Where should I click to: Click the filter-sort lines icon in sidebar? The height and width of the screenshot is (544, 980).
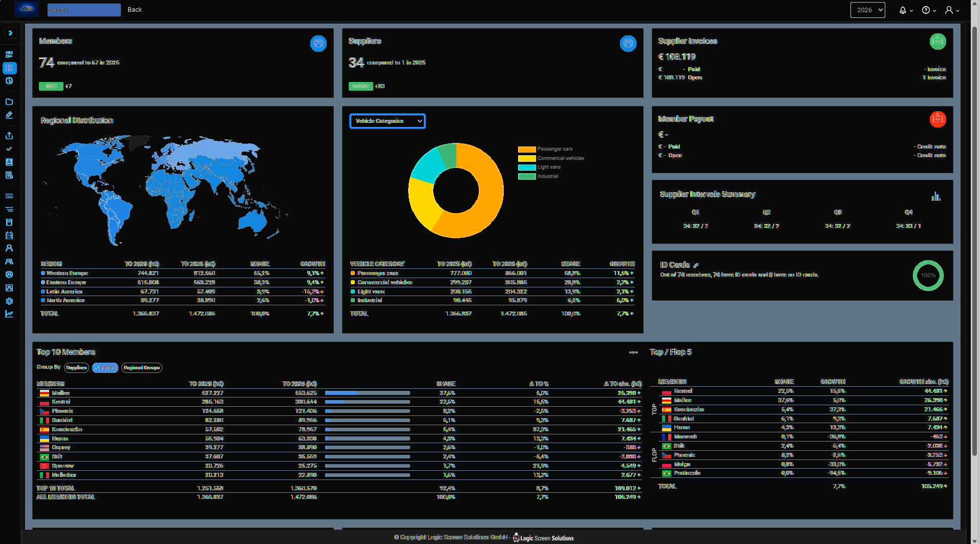(x=9, y=210)
